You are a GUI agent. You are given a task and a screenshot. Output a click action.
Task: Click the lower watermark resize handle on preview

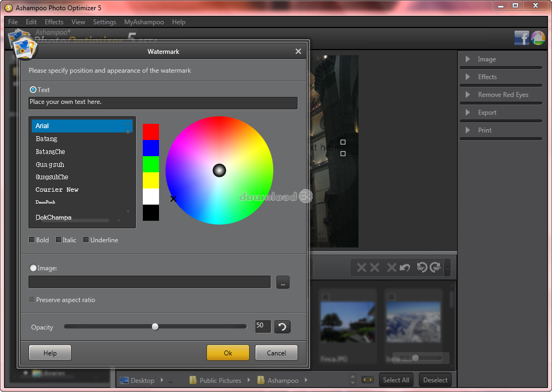pos(343,153)
